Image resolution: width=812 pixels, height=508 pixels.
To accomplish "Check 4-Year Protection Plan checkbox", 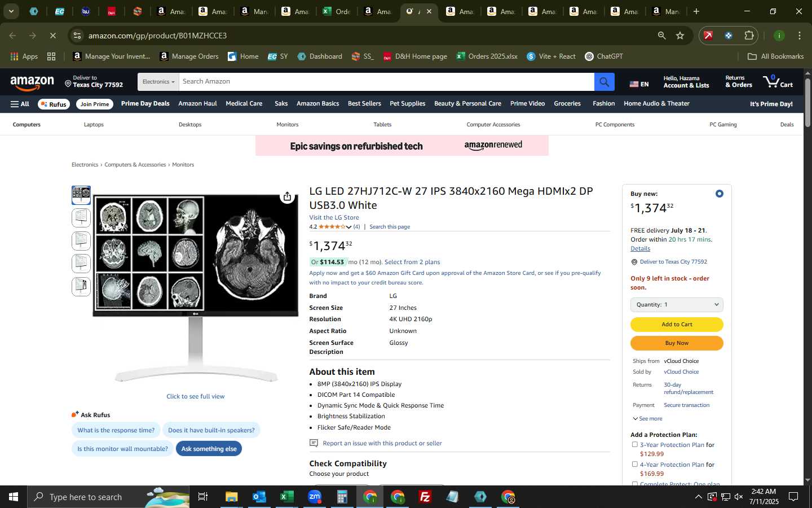I will [x=634, y=464].
